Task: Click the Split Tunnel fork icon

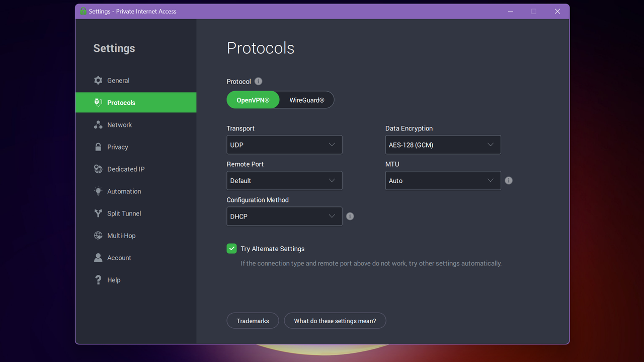Action: pos(98,213)
